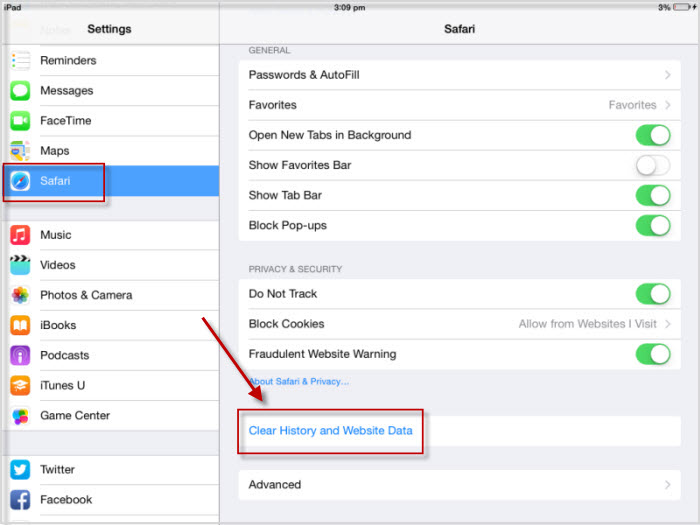Image resolution: width=700 pixels, height=525 pixels.
Task: Tap the Music note icon
Action: (20, 235)
